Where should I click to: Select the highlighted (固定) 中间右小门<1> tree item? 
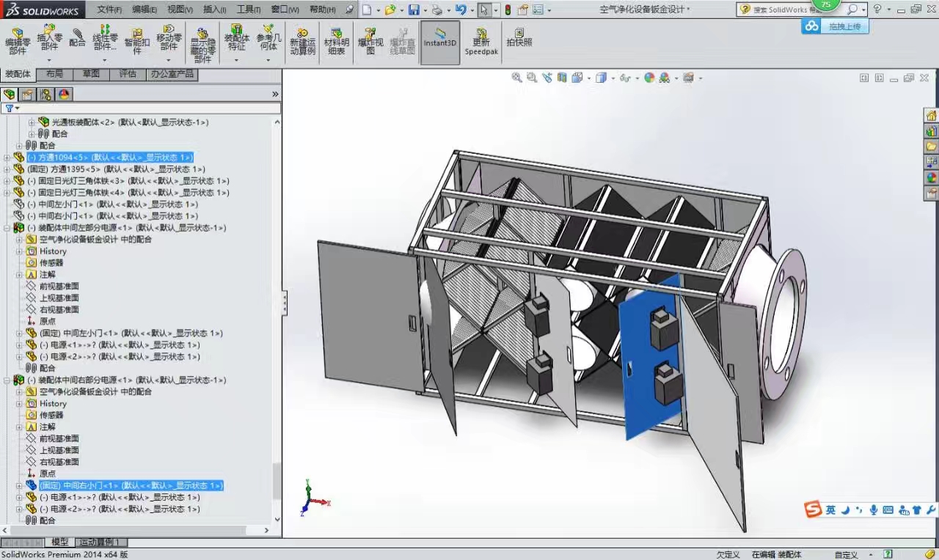[x=131, y=486]
